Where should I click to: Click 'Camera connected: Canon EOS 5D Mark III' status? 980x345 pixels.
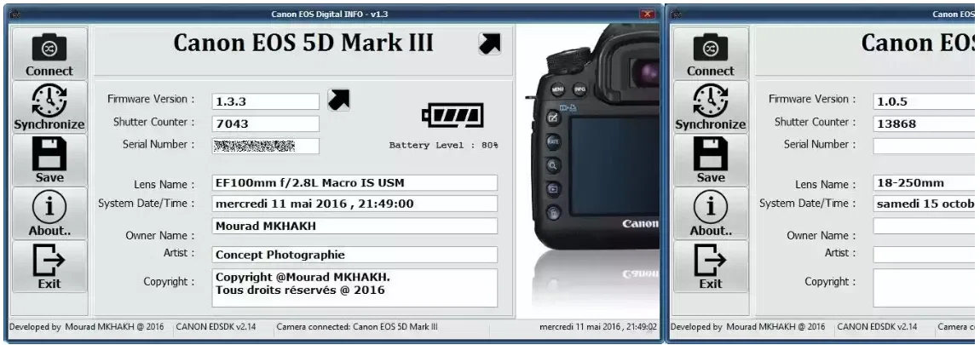[357, 327]
